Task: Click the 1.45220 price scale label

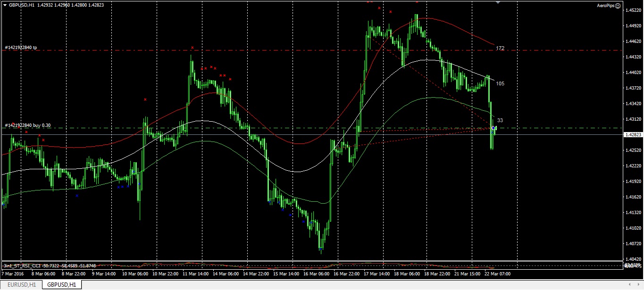Action: tap(633, 10)
